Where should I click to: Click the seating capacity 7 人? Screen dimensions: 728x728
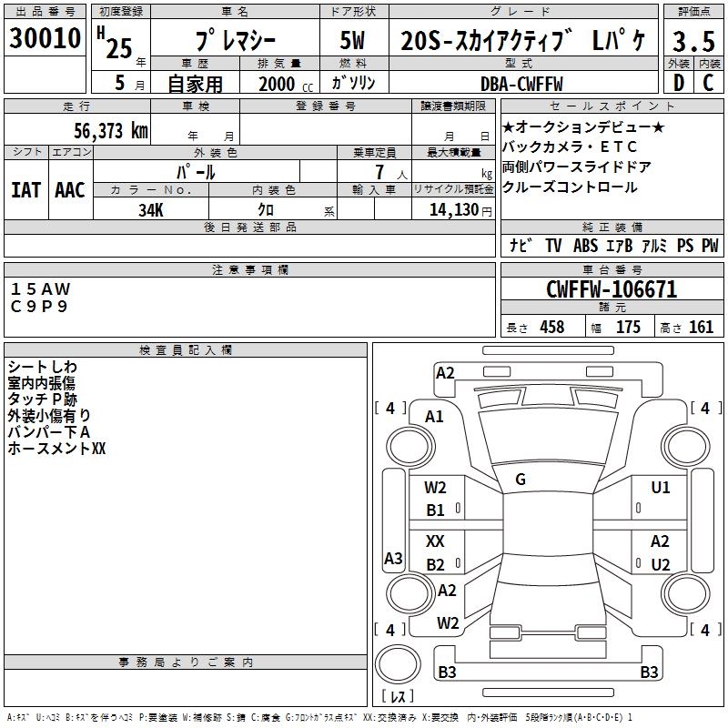tap(391, 173)
